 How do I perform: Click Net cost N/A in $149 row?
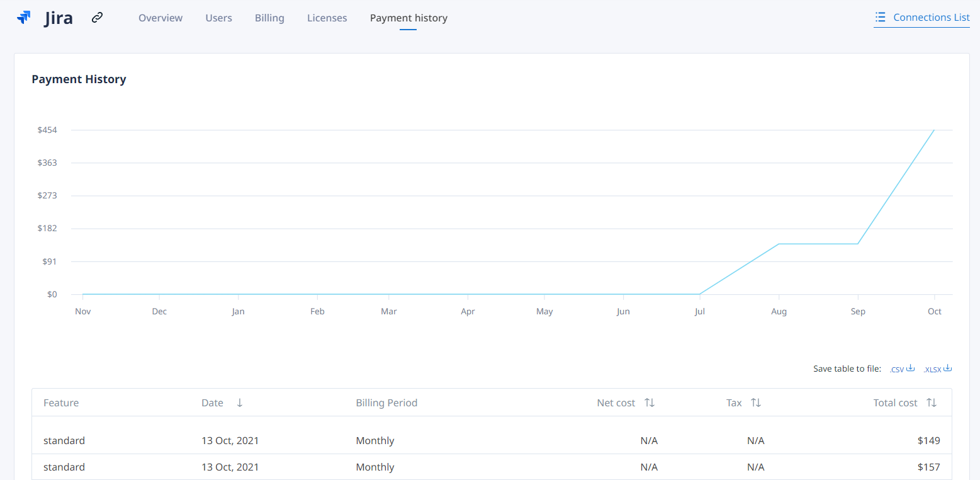[x=649, y=440]
